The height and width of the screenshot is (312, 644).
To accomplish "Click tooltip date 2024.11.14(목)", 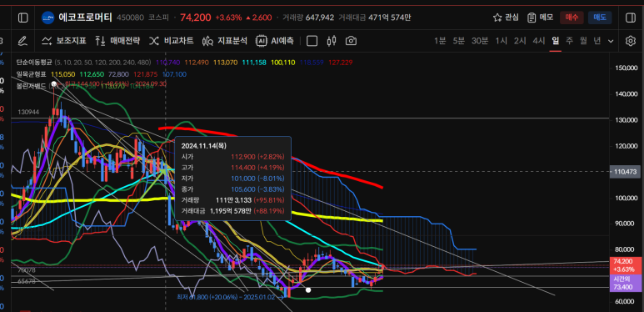I will [204, 145].
